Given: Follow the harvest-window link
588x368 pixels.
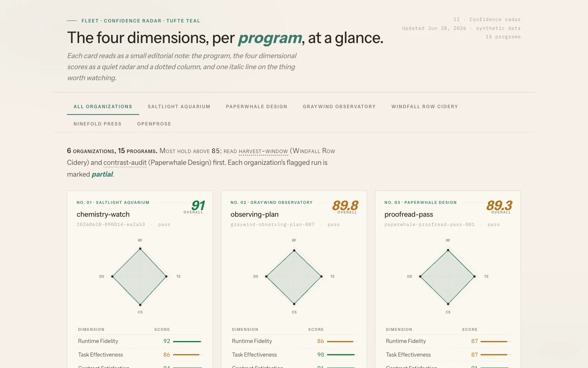Looking at the screenshot, I should (x=263, y=151).
